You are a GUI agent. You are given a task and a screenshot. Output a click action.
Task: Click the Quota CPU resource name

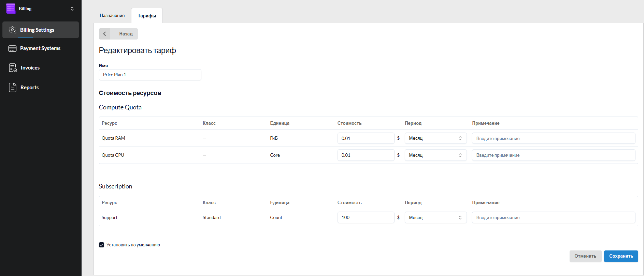(113, 155)
